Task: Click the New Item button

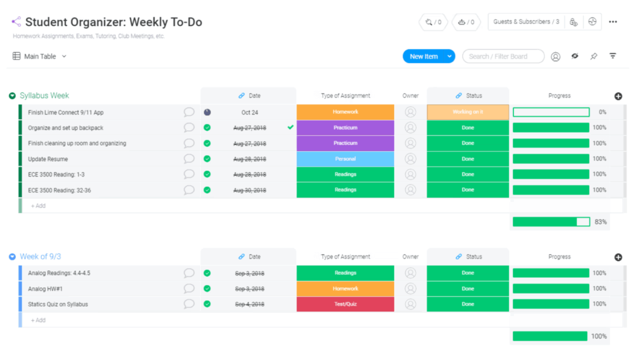Action: point(423,57)
